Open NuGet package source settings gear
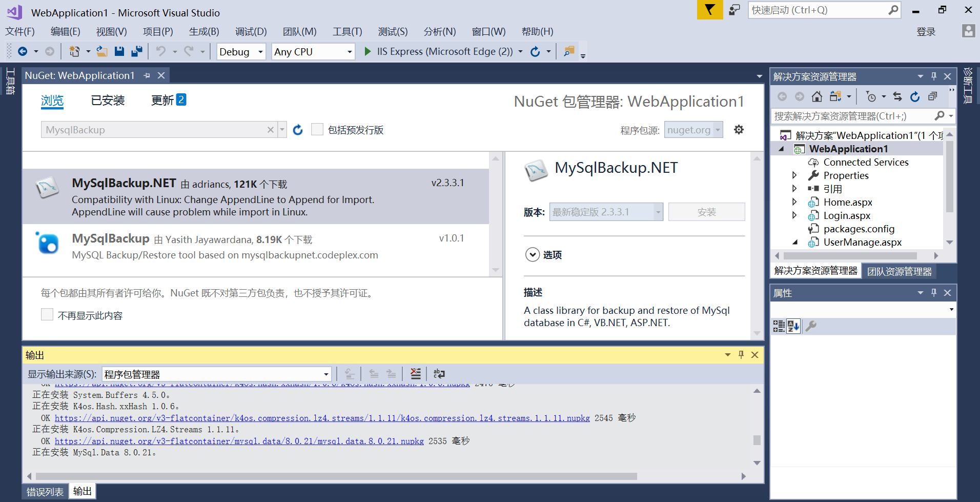 pyautogui.click(x=739, y=130)
